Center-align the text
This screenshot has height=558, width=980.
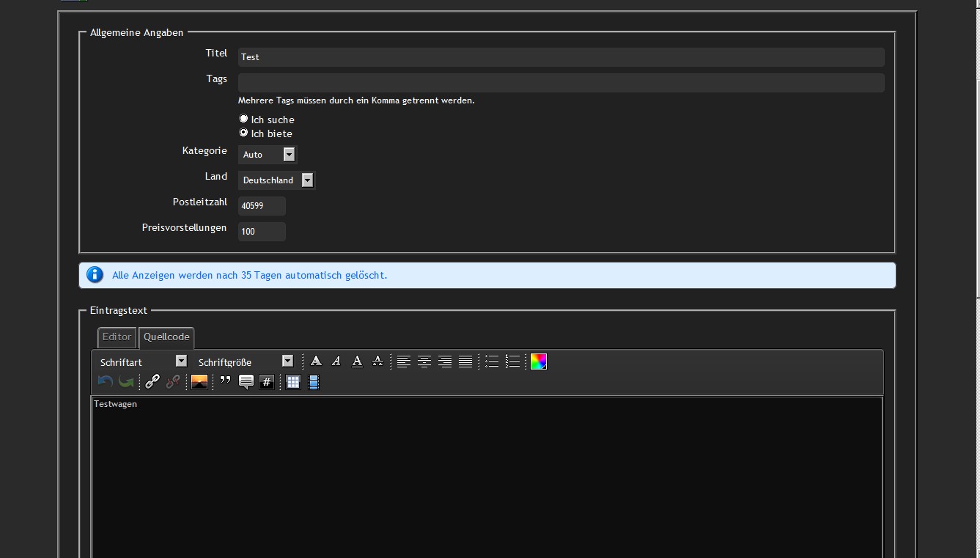coord(424,361)
